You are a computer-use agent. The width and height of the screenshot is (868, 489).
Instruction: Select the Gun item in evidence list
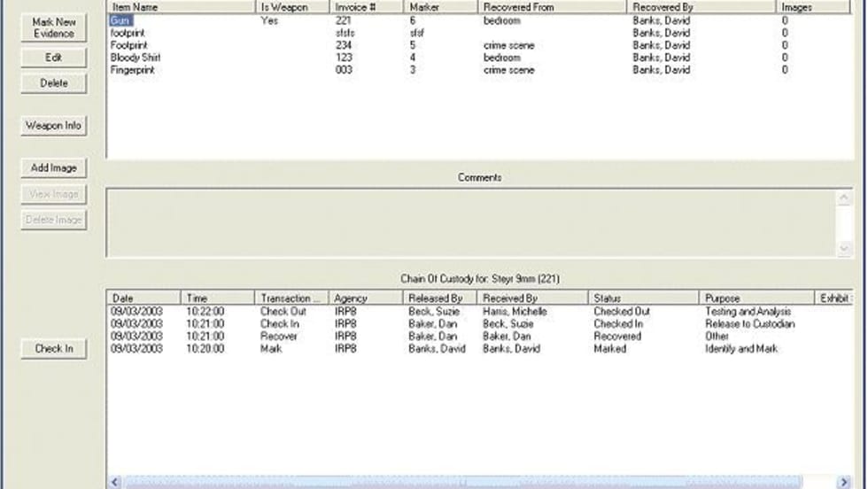click(x=121, y=20)
